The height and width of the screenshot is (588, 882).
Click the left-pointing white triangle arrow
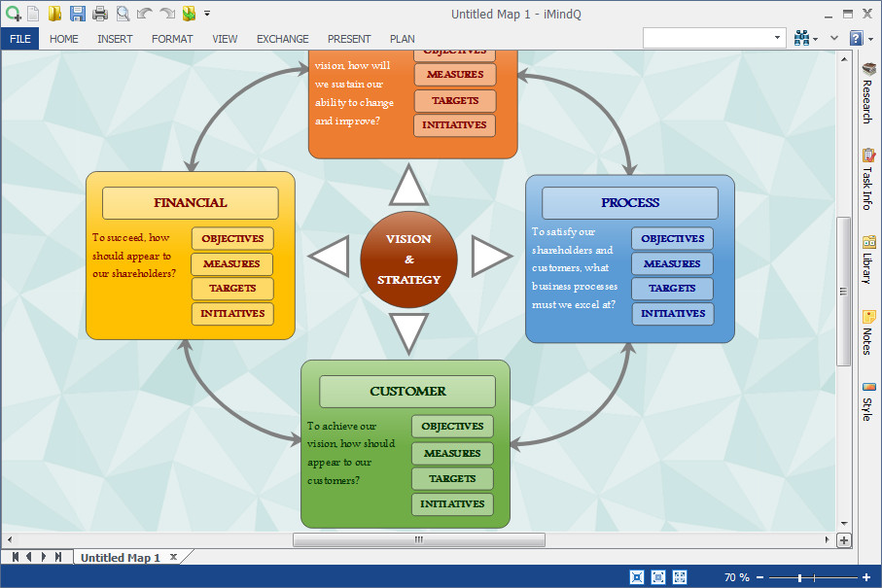pyautogui.click(x=331, y=257)
